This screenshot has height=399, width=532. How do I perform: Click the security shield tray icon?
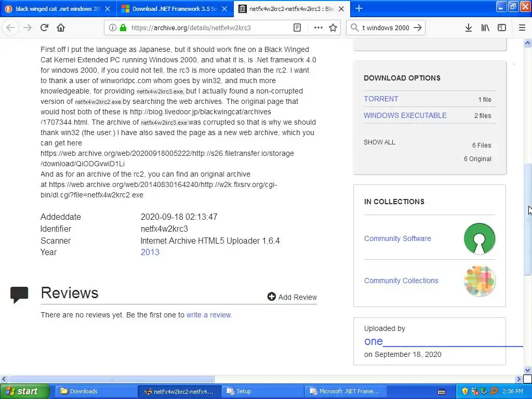465,391
